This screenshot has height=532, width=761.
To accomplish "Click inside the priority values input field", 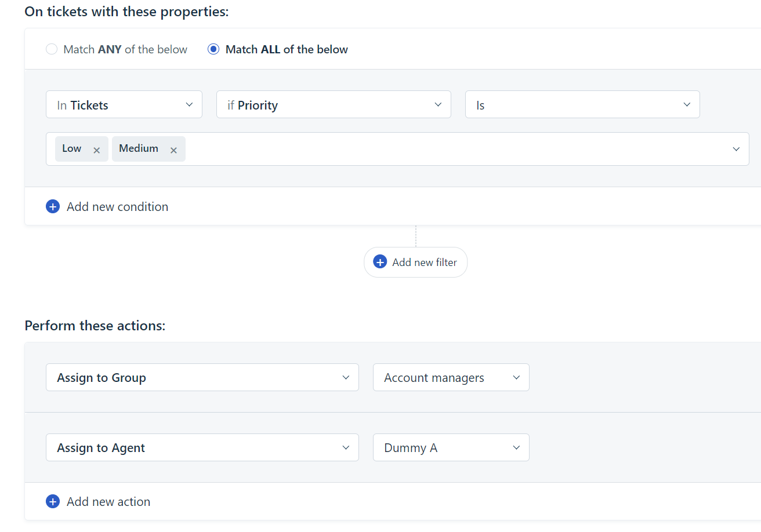I will (x=452, y=149).
